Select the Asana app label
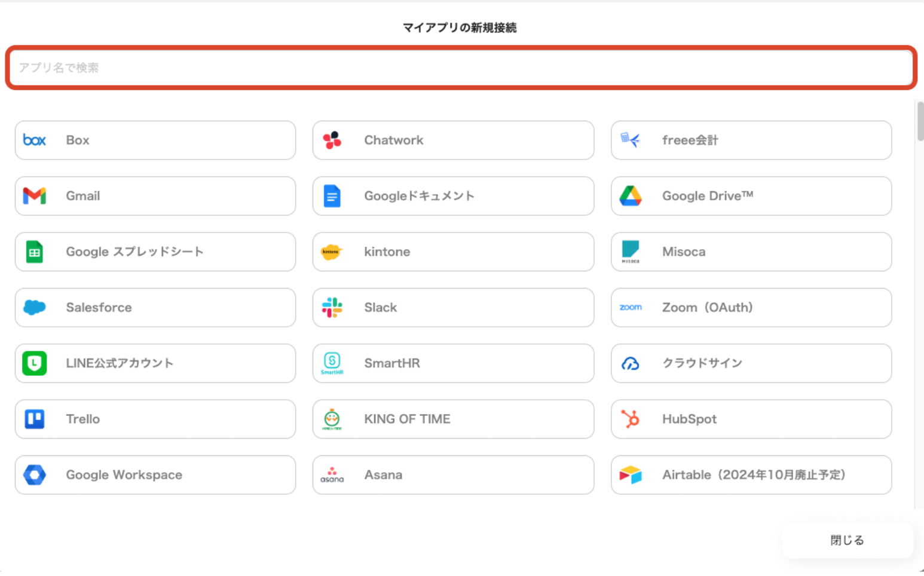924x576 pixels. [x=383, y=475]
